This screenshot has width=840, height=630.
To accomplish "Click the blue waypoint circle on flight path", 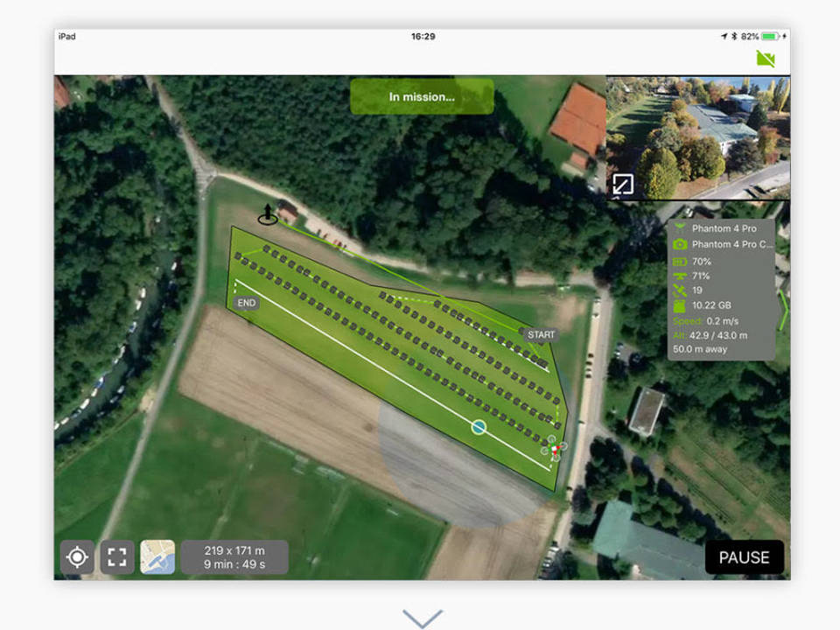I will click(x=477, y=426).
